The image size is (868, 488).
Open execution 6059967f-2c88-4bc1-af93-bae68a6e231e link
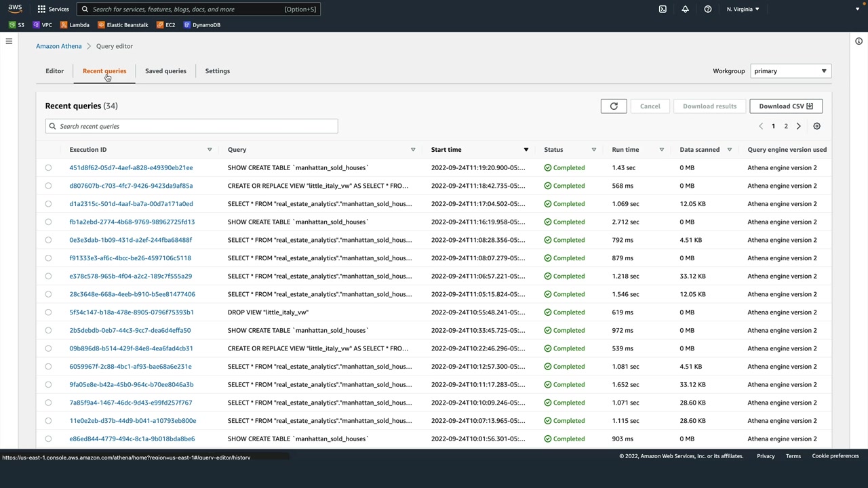point(130,367)
